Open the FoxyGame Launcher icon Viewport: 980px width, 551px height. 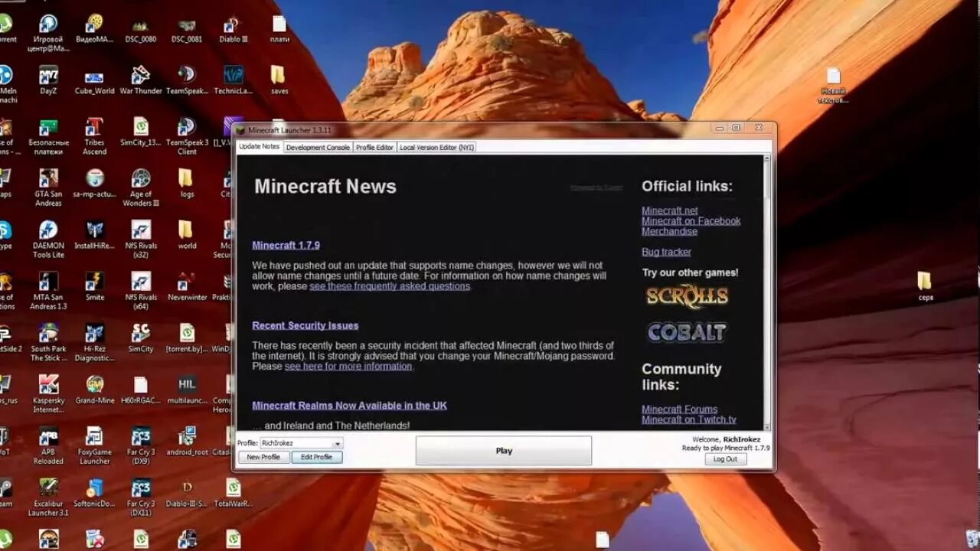coord(94,445)
